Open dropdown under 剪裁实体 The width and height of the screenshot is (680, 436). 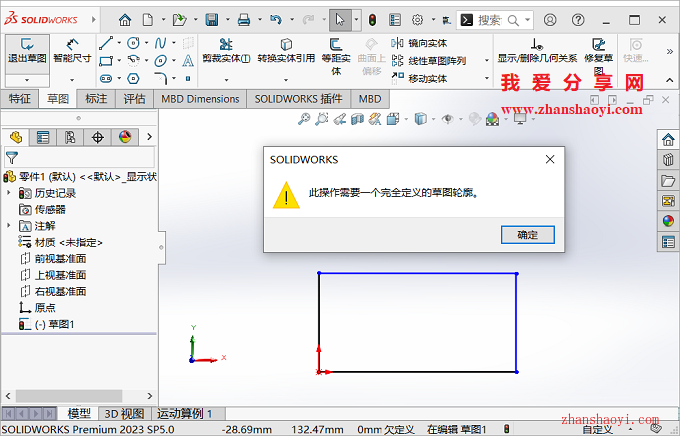pyautogui.click(x=226, y=80)
